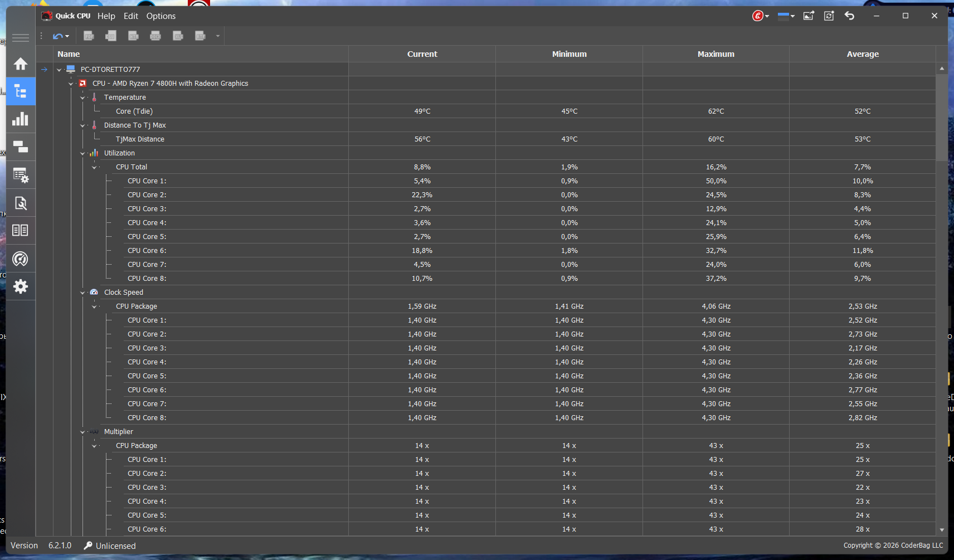Collapse the Clock Speed section

[x=82, y=293]
